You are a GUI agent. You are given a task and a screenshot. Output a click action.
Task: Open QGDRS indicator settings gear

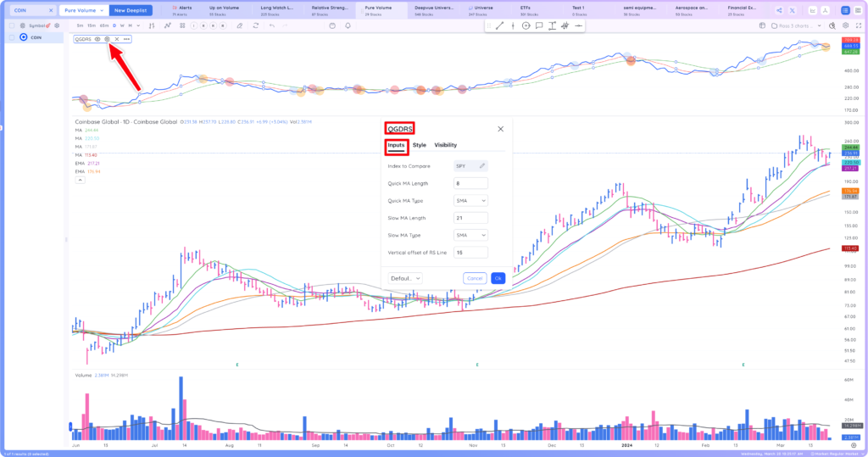(x=108, y=39)
